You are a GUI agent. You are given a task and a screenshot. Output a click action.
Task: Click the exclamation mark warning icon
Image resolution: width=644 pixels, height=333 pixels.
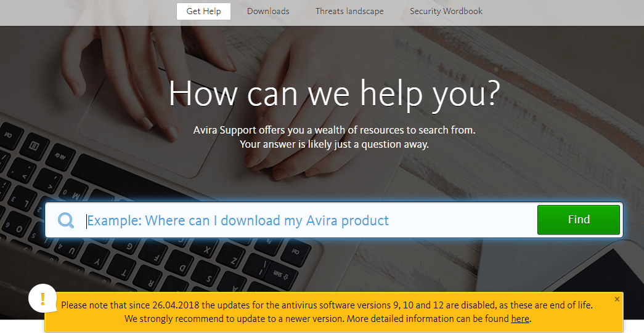[43, 298]
